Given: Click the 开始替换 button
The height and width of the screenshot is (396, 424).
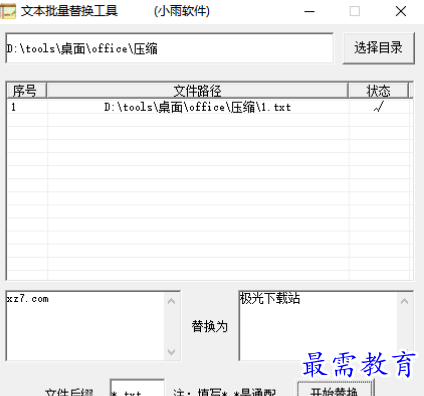Looking at the screenshot, I should pyautogui.click(x=335, y=389).
